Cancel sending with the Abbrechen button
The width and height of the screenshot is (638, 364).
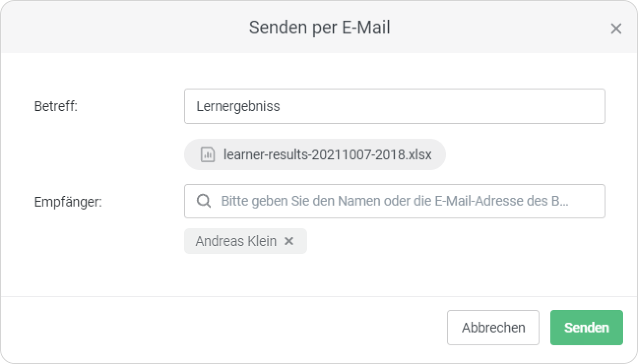493,328
